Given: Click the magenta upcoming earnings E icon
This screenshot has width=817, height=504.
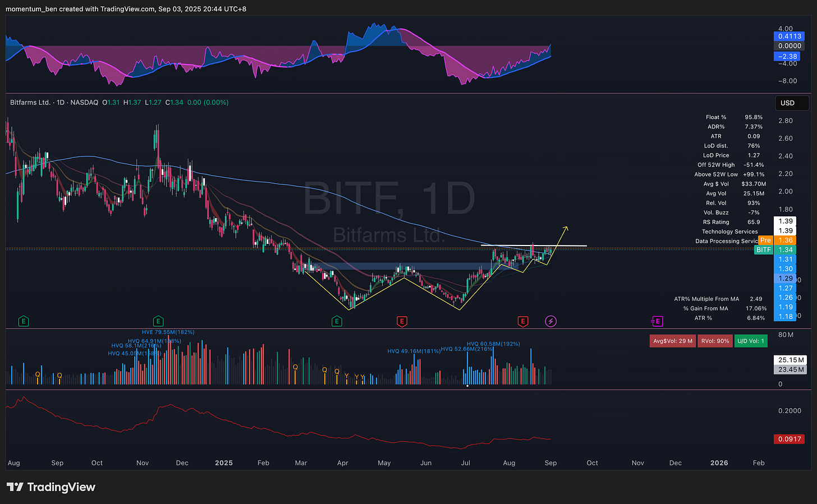Looking at the screenshot, I should coord(657,321).
